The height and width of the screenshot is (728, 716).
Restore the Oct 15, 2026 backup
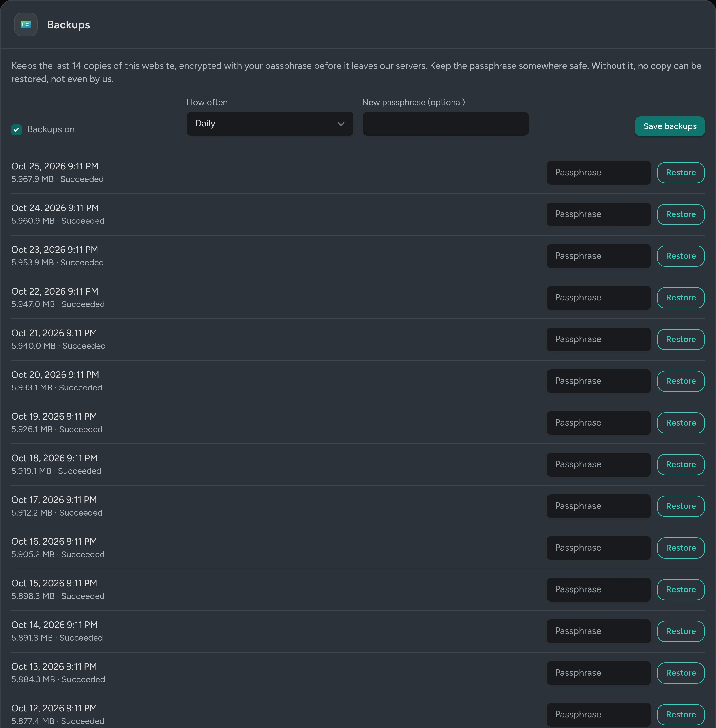coord(681,590)
